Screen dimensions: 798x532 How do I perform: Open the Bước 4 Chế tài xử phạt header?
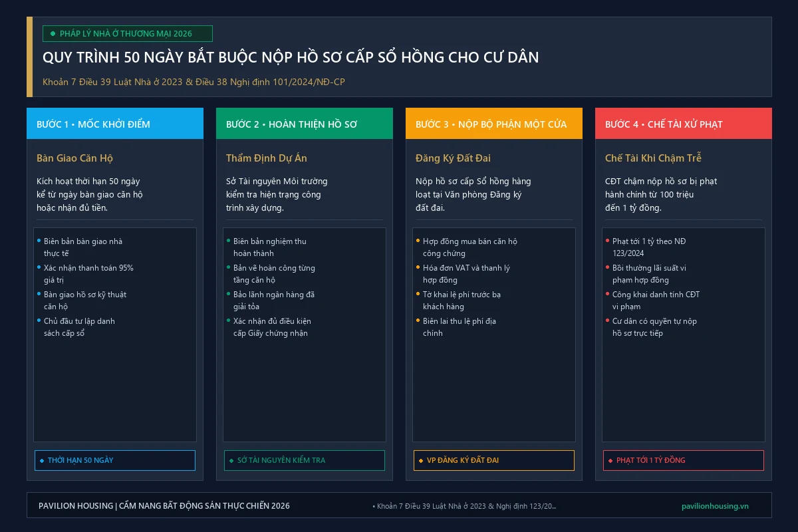tap(684, 124)
